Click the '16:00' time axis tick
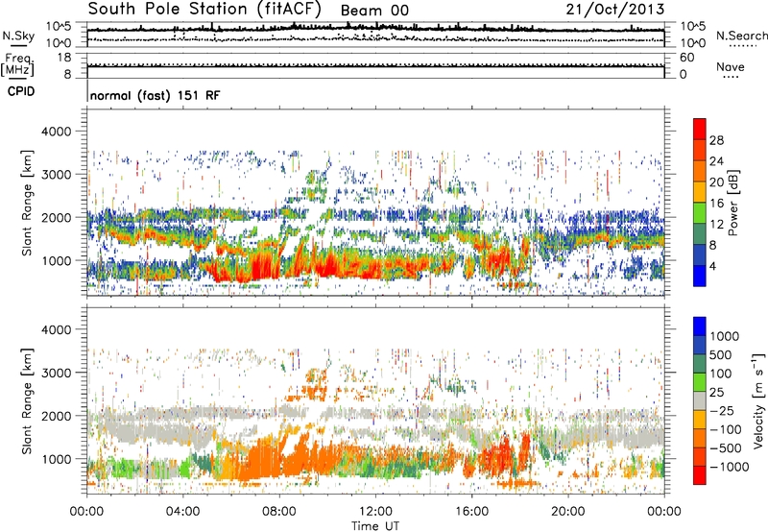This screenshot has width=768, height=532. pos(471,512)
